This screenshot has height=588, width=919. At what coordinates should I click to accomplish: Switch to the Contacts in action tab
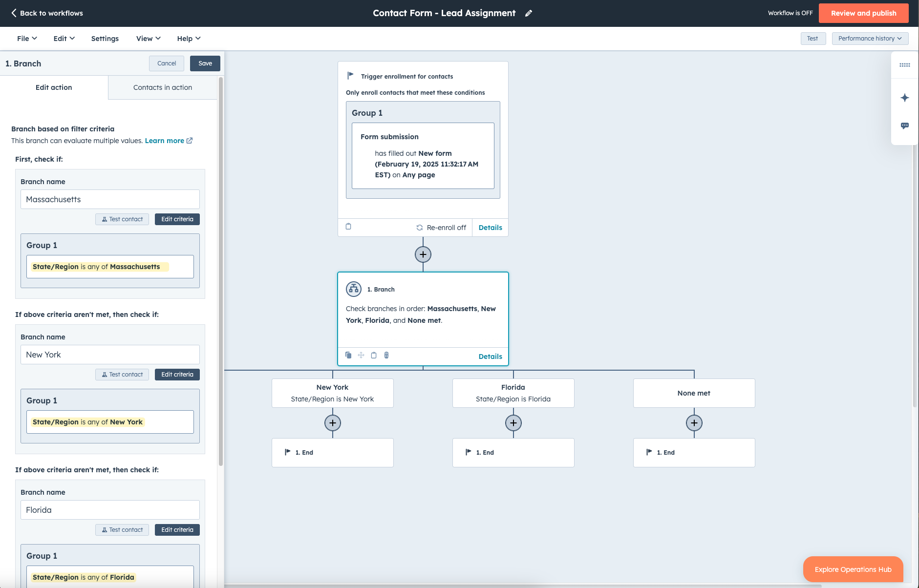point(163,87)
